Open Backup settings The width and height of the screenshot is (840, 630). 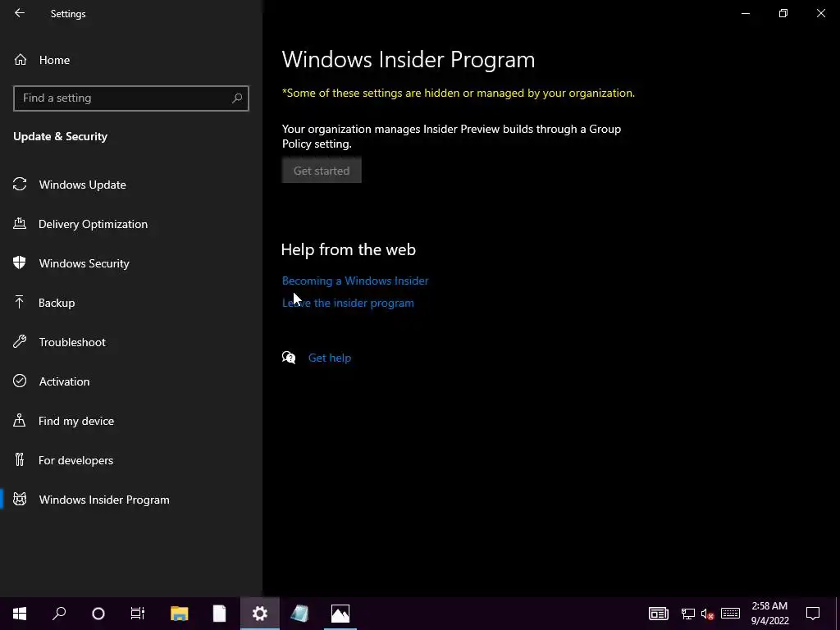click(x=57, y=303)
